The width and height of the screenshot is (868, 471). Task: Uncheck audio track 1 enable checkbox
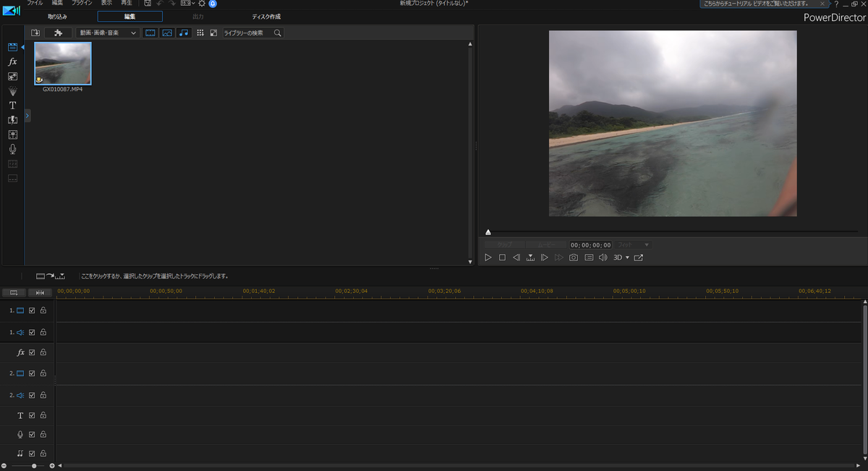[x=32, y=332]
